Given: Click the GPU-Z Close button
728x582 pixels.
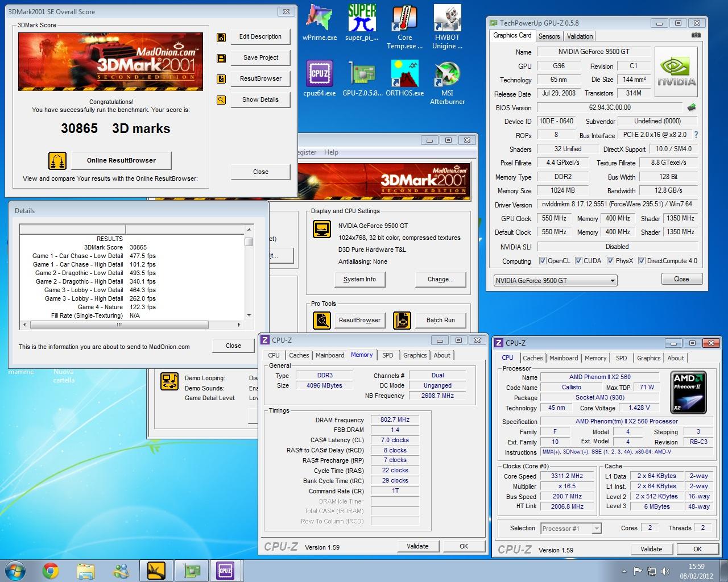Looking at the screenshot, I should click(x=681, y=279).
